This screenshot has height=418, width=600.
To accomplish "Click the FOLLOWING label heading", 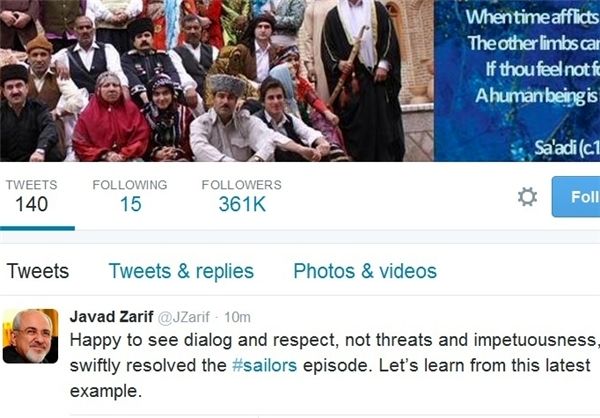I will click(130, 185).
